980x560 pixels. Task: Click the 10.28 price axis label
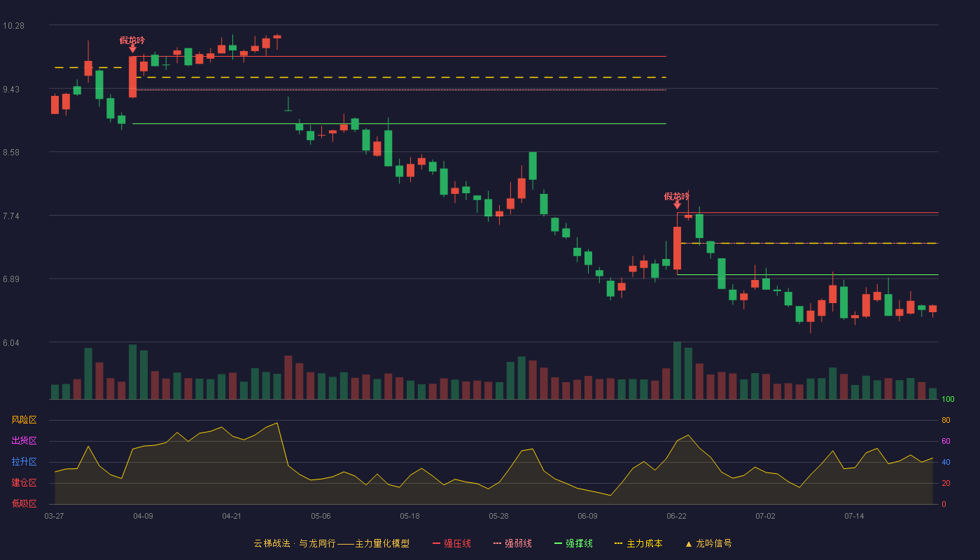point(13,26)
